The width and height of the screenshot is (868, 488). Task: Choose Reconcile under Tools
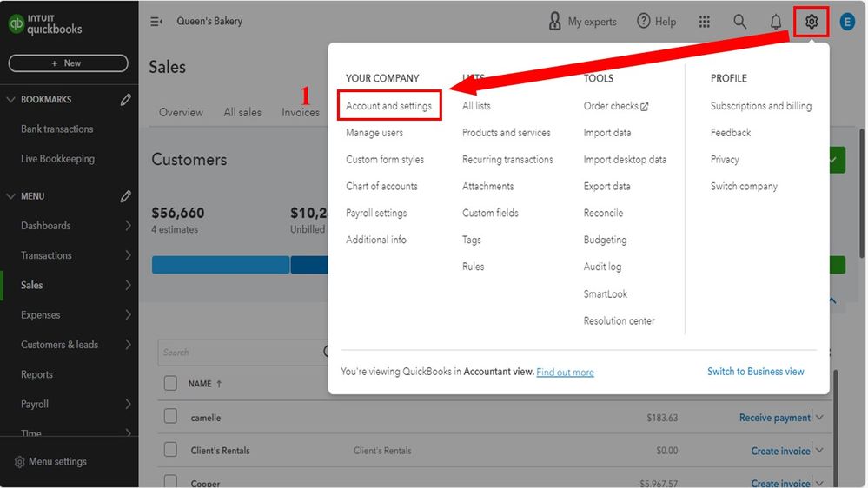coord(603,213)
